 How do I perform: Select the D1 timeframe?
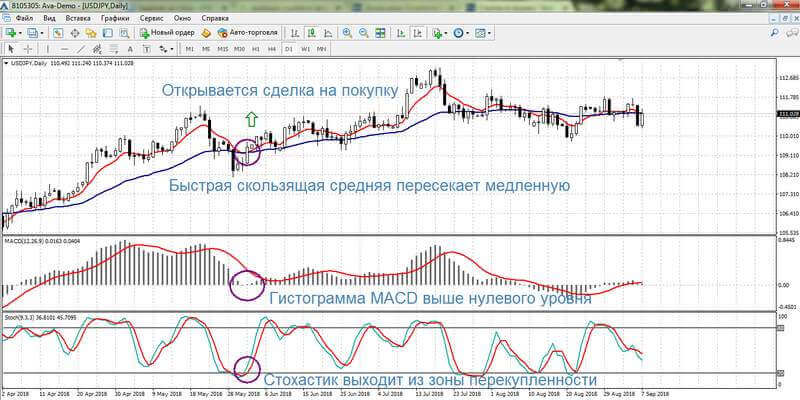pos(288,49)
